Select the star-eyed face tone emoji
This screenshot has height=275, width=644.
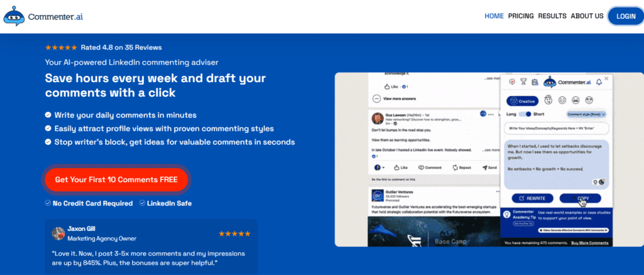589,100
